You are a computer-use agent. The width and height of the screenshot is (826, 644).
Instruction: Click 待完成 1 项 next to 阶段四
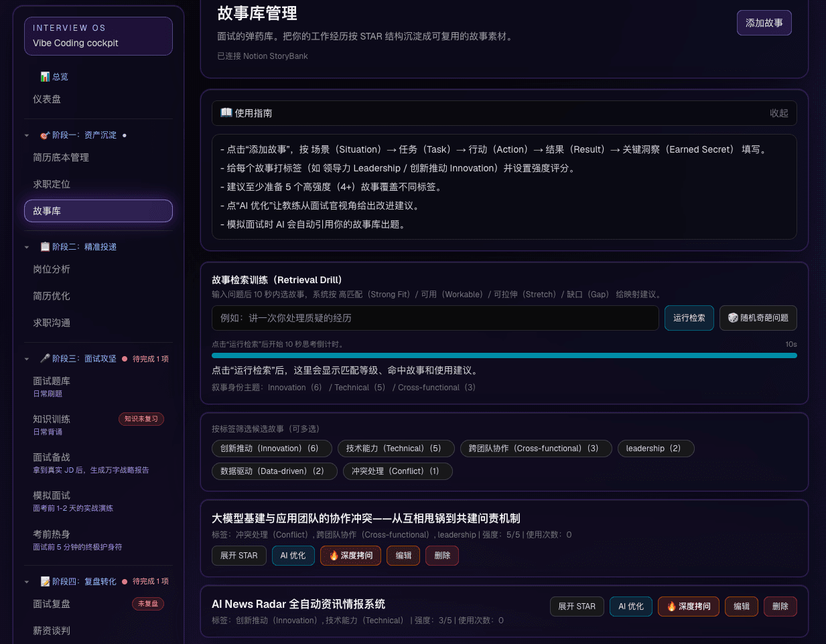pyautogui.click(x=151, y=582)
